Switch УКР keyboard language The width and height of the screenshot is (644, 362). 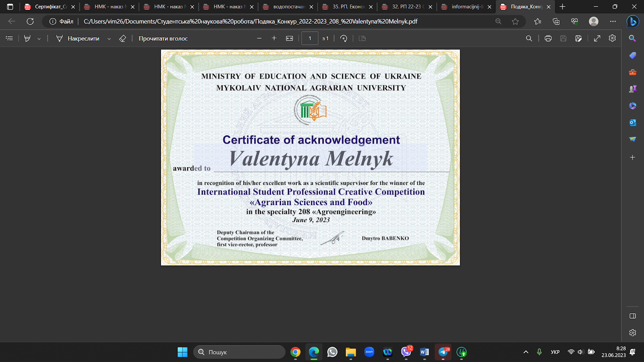click(x=555, y=352)
